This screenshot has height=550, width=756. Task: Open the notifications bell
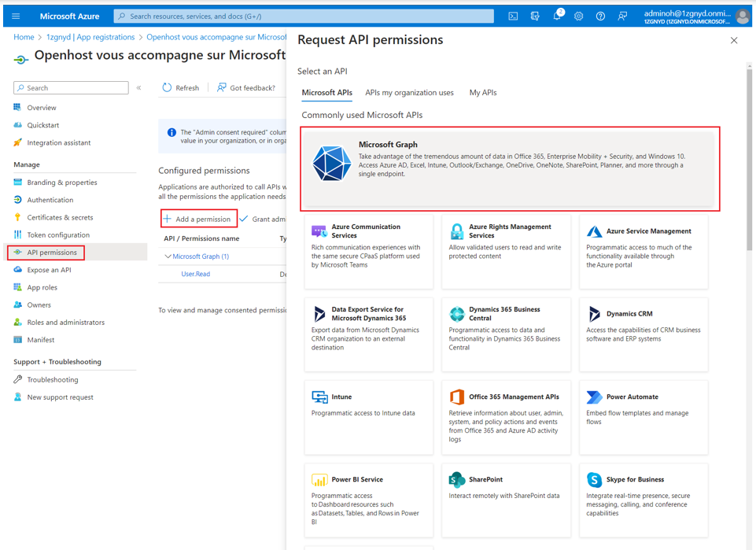[x=557, y=16]
